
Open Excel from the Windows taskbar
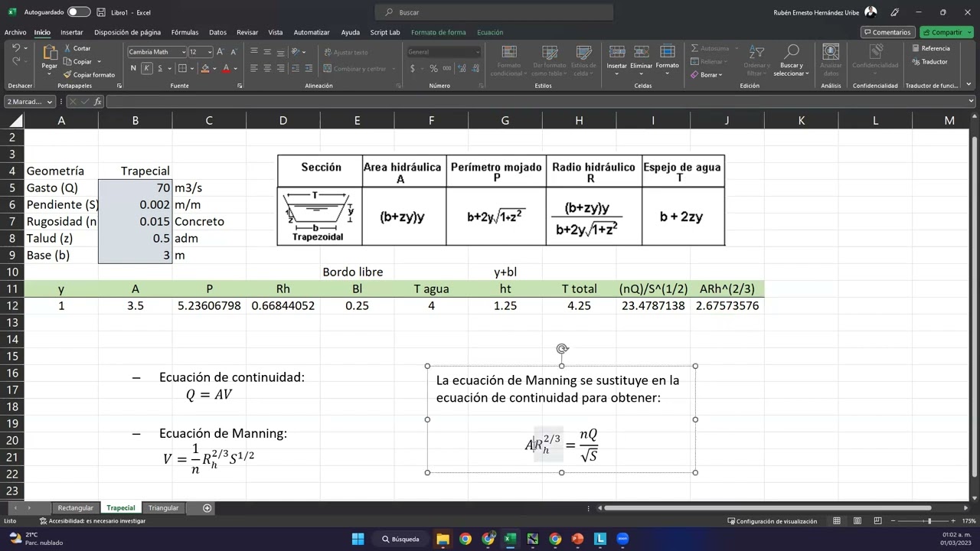point(510,539)
